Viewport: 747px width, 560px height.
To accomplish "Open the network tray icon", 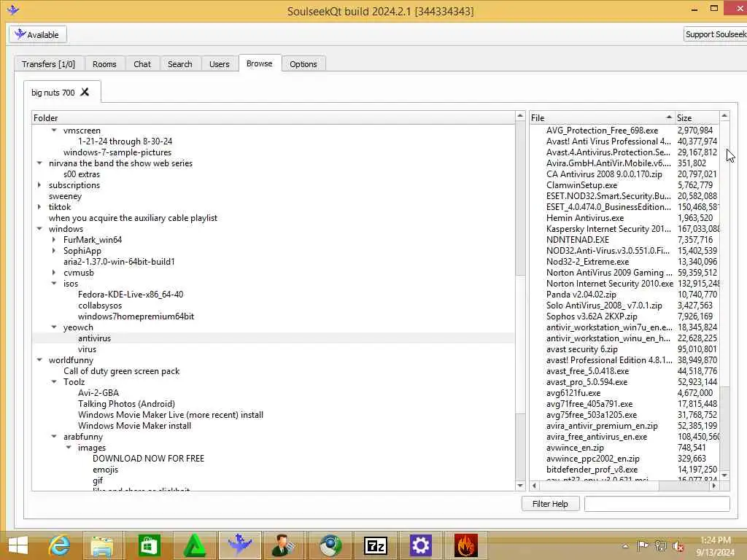I will [x=661, y=545].
